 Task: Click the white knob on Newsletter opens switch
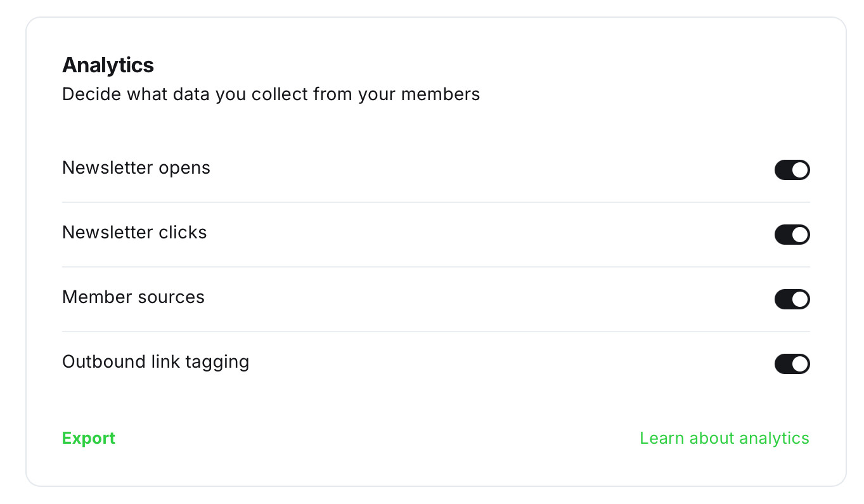pyautogui.click(x=800, y=170)
